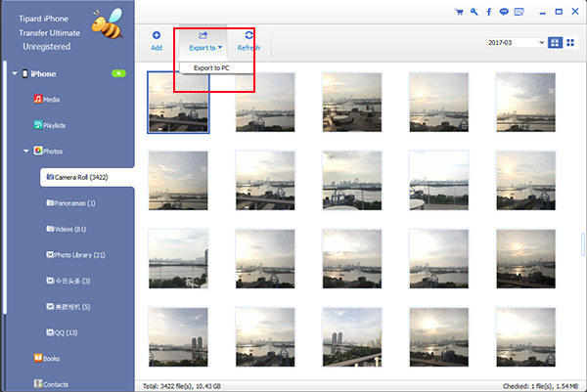Collapse the Photos tree node
The image size is (587, 392).
(x=25, y=152)
